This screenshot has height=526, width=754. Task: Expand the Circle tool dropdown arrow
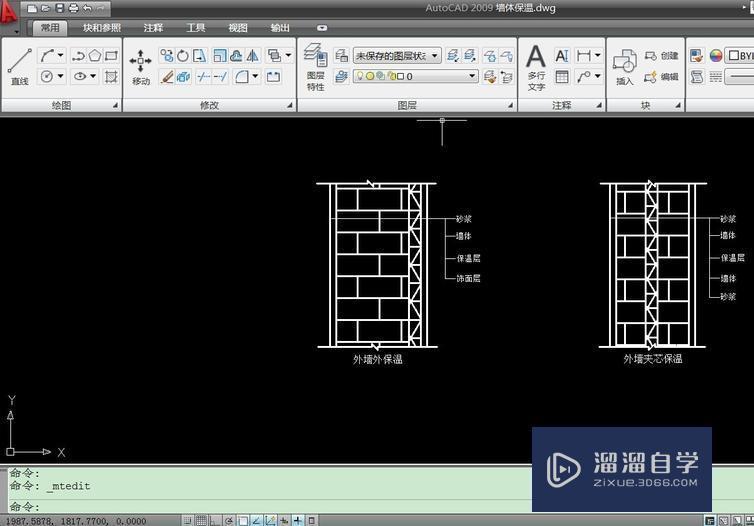tap(60, 76)
